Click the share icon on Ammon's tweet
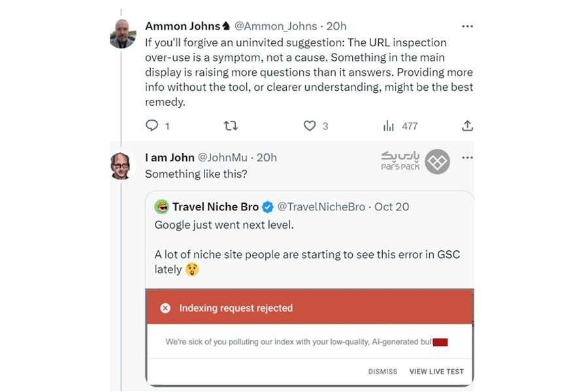 pyautogui.click(x=467, y=125)
